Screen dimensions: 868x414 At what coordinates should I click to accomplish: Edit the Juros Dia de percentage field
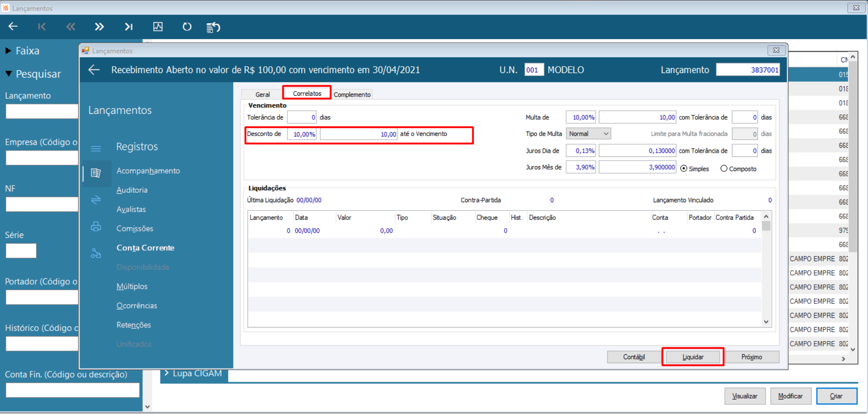(x=581, y=151)
